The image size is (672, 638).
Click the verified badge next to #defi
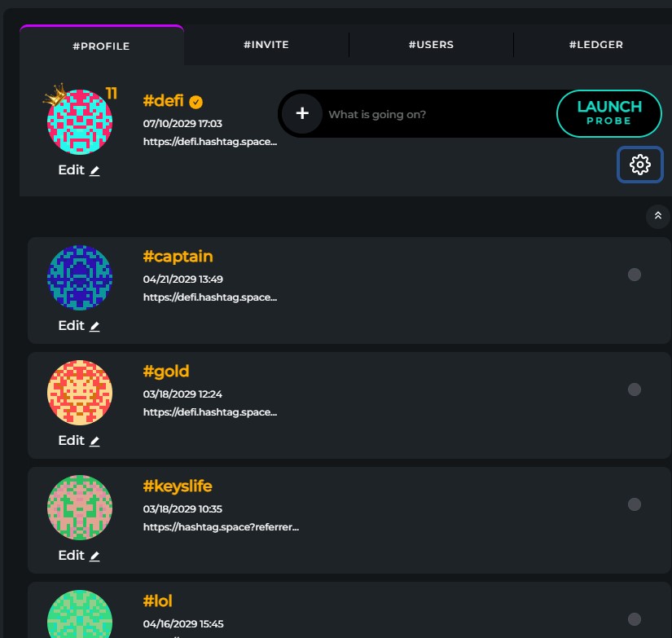click(195, 102)
